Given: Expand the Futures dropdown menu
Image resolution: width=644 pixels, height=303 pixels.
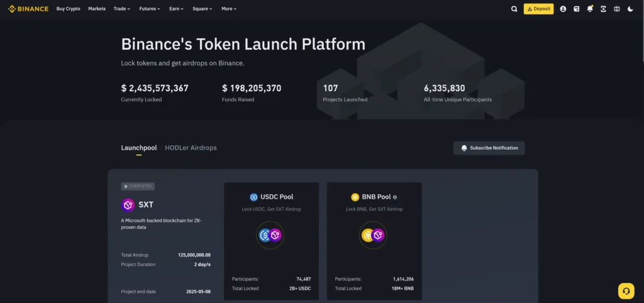Looking at the screenshot, I should 150,9.
